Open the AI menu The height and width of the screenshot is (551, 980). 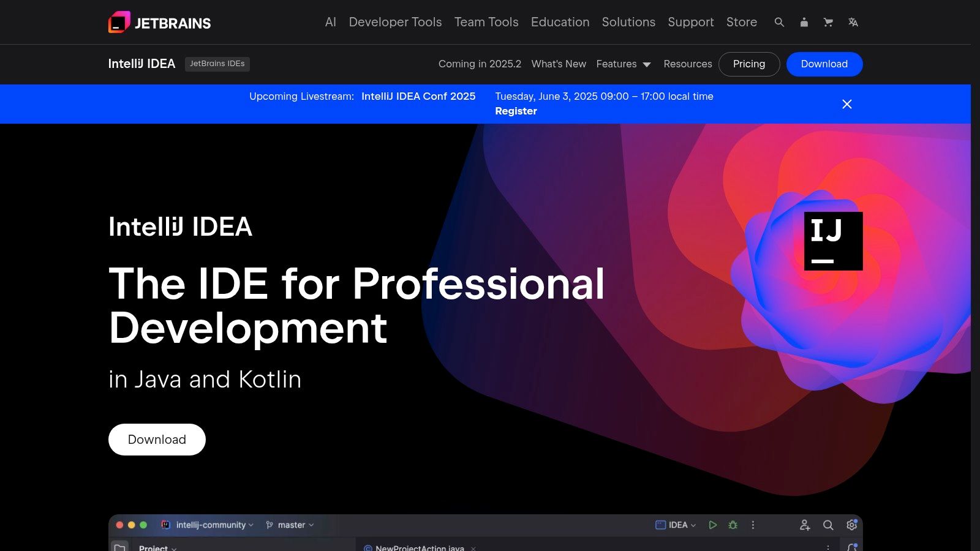pos(331,22)
